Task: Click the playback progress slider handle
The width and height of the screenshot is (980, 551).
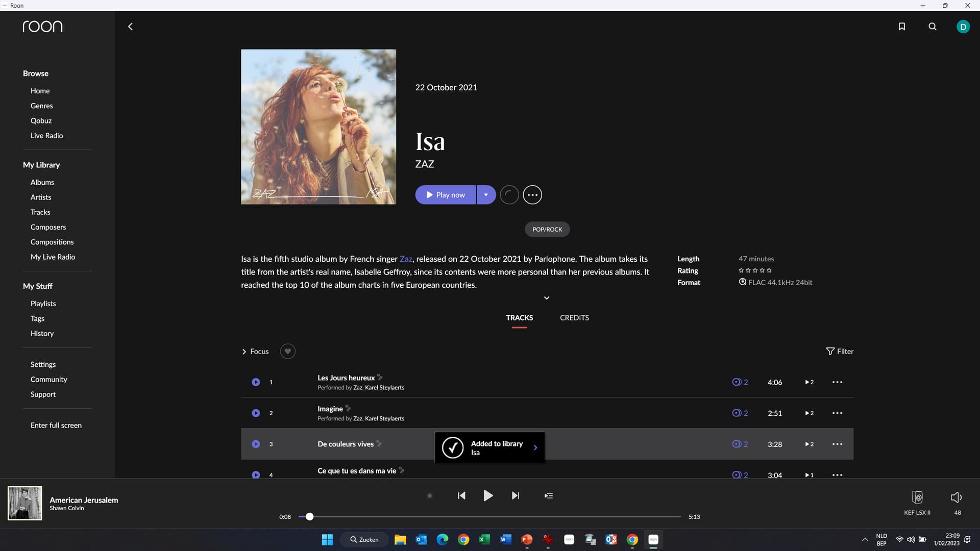Action: [x=309, y=517]
